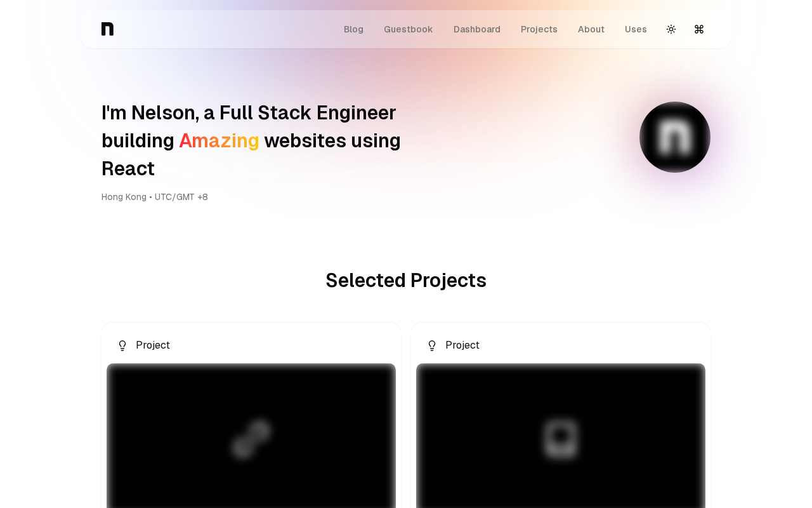
Task: Go to the Guestbook page
Action: tap(408, 29)
